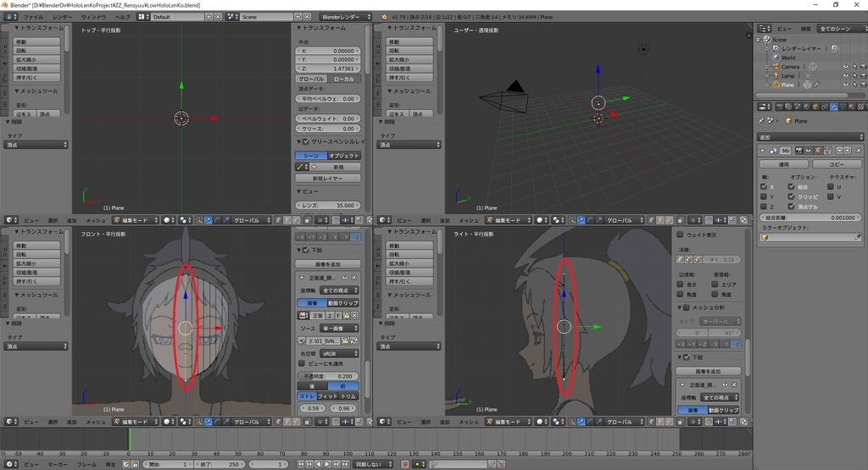Open the Render camera tab in Properties
The image size is (868, 470).
point(780,107)
